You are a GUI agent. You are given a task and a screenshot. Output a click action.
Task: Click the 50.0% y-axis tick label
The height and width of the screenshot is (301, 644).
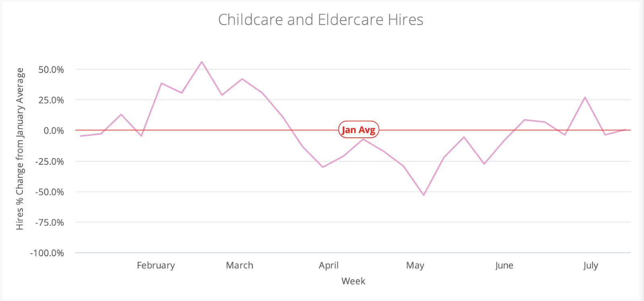click(51, 70)
